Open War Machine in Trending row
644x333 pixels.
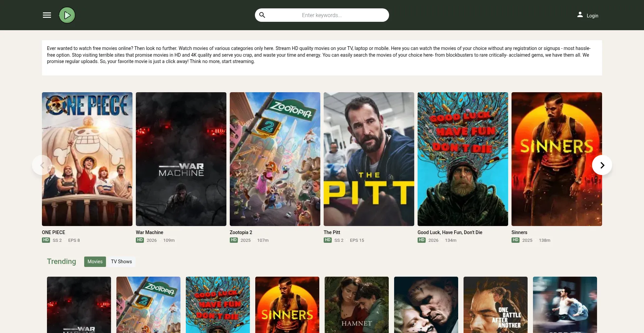click(x=79, y=305)
